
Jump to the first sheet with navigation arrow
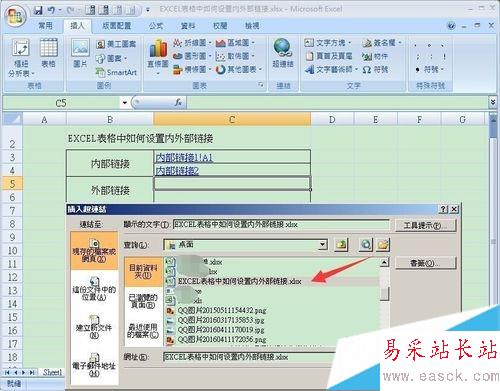[x=7, y=372]
